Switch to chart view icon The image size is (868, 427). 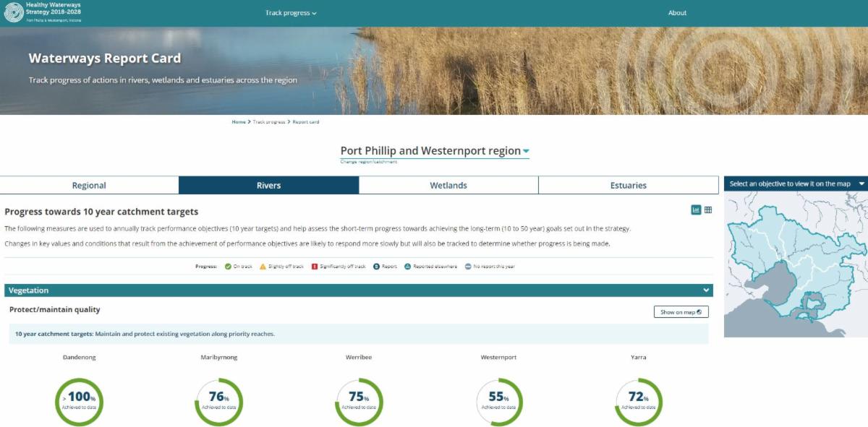[696, 210]
